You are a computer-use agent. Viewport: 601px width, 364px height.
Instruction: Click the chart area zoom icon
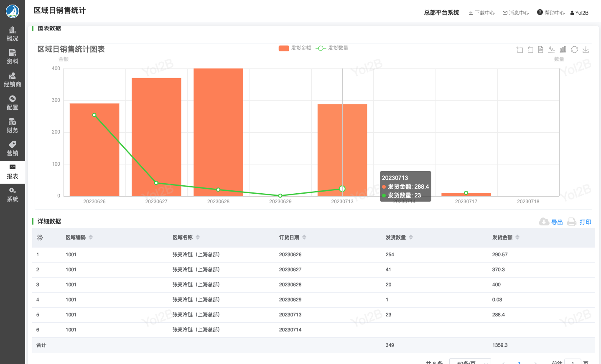click(520, 50)
